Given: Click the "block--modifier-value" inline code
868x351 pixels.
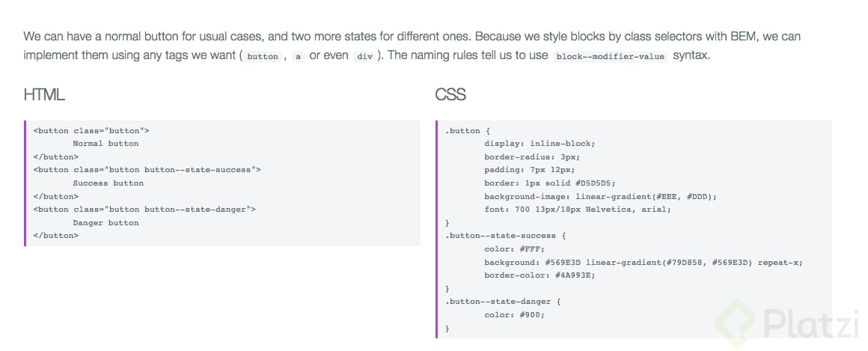Looking at the screenshot, I should [x=610, y=56].
